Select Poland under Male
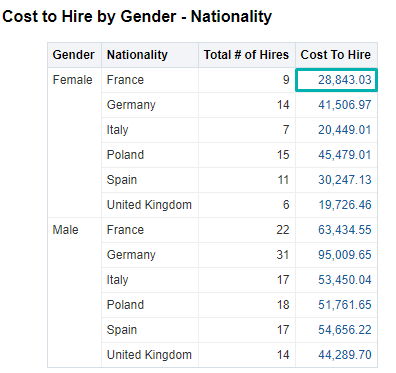 (125, 305)
